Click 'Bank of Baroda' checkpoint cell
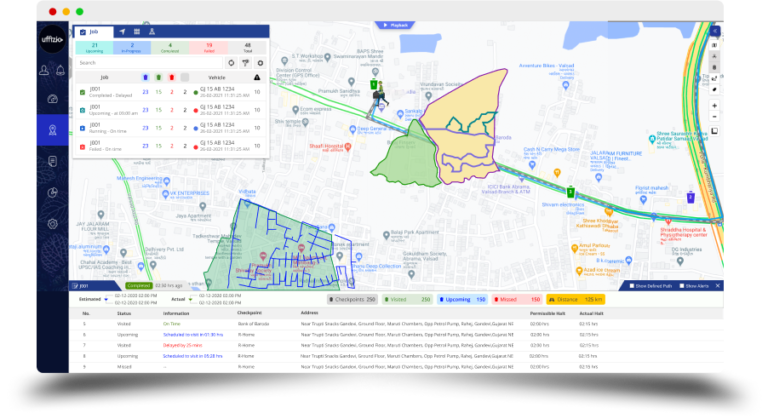 click(253, 324)
